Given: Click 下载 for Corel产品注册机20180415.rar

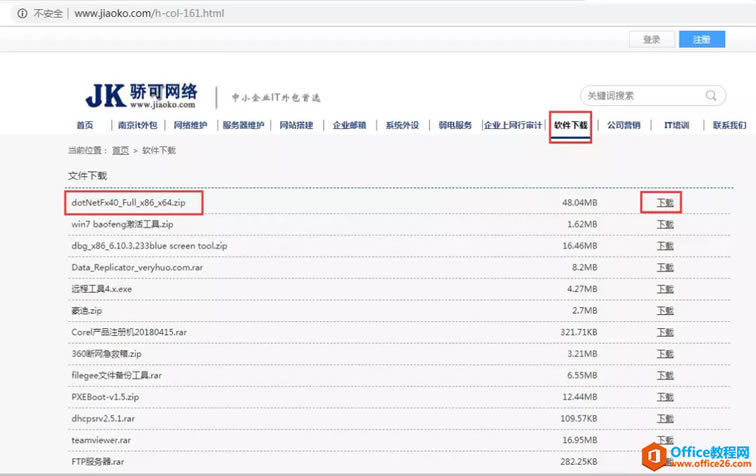Looking at the screenshot, I should pyautogui.click(x=665, y=332).
